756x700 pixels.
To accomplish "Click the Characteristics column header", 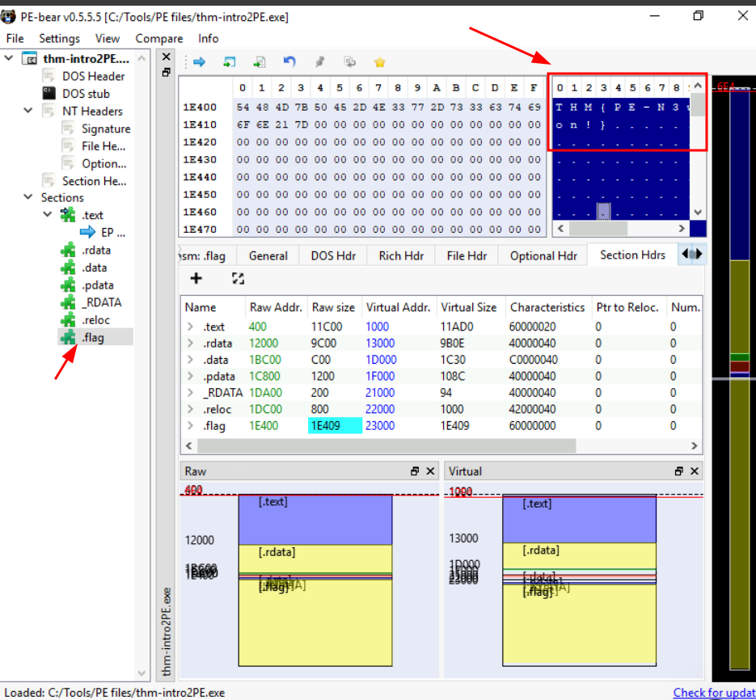I will 547,307.
